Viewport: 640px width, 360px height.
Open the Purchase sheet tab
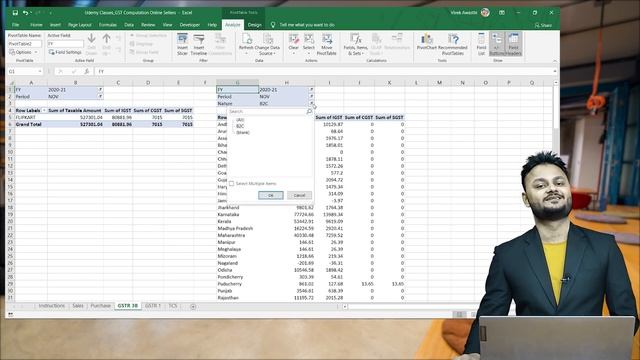pos(100,306)
